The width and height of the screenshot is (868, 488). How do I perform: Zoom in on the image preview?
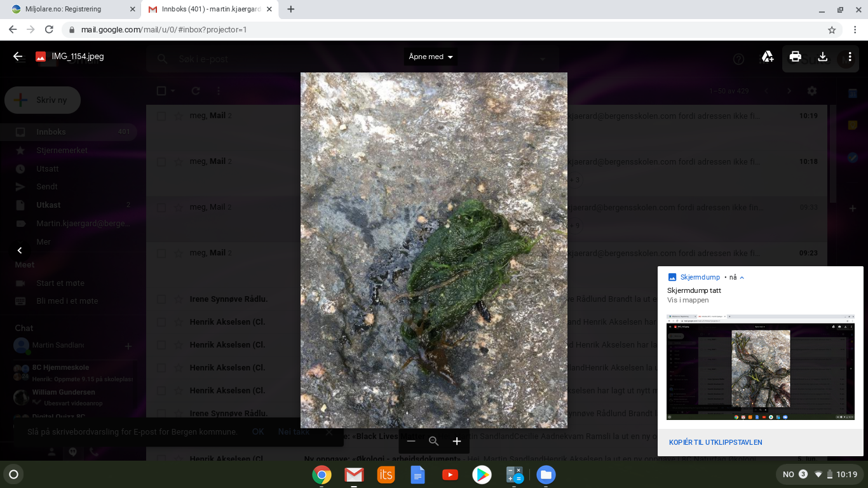pyautogui.click(x=457, y=441)
